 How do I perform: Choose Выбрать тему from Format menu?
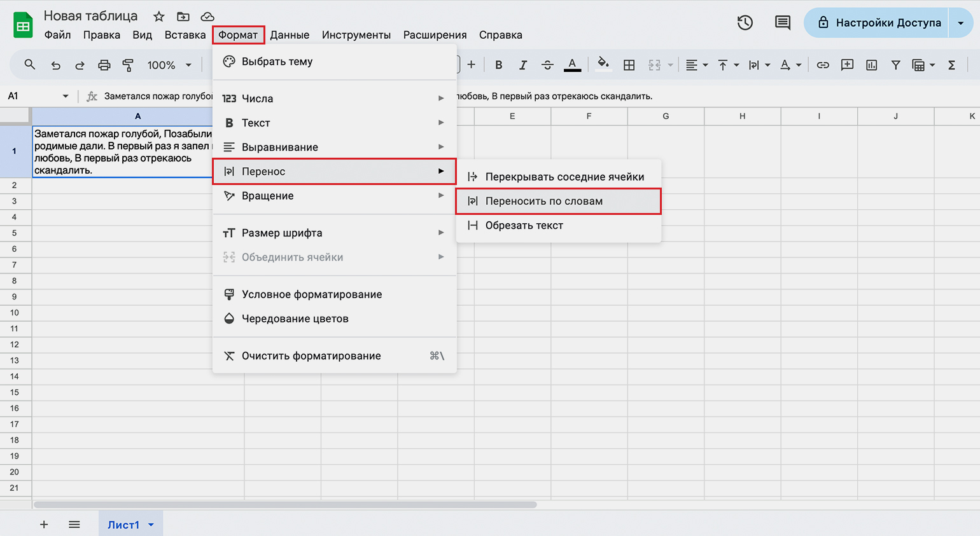click(335, 62)
